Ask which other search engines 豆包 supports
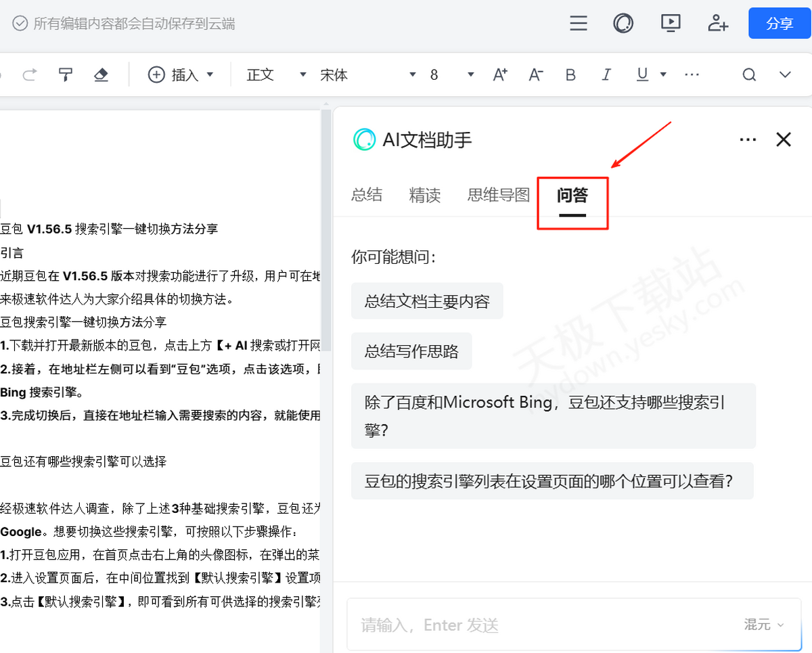This screenshot has width=812, height=653. 554,416
